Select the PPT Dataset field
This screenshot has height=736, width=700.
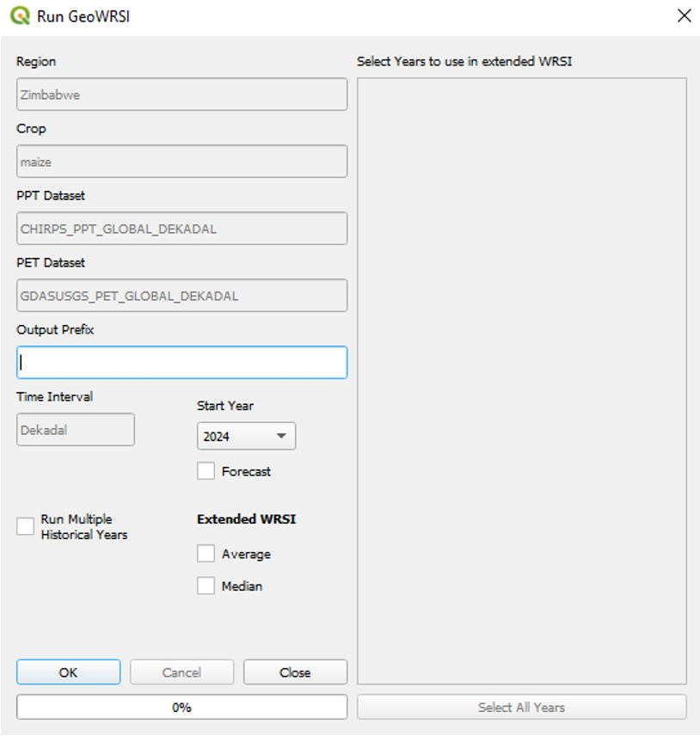(x=181, y=229)
